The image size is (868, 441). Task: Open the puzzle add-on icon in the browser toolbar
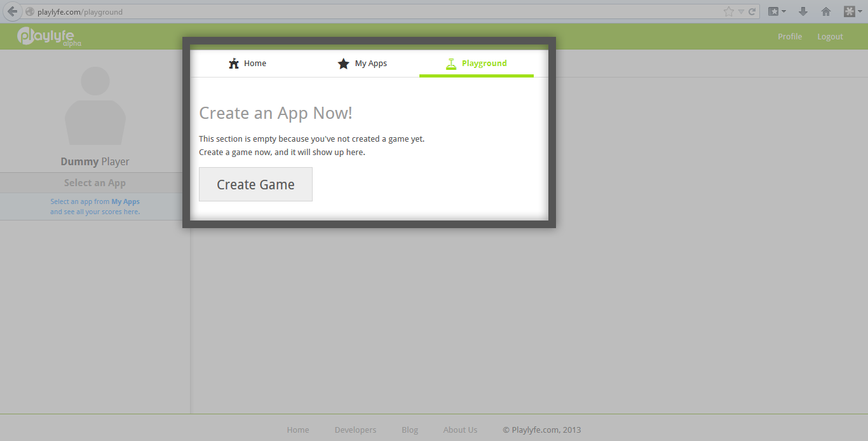pos(849,11)
